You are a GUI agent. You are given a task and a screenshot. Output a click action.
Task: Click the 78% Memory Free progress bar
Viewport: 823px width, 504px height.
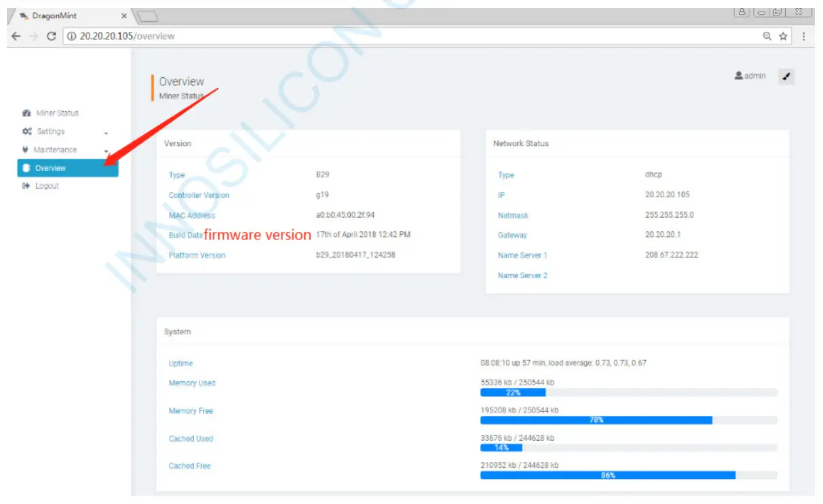(x=595, y=420)
